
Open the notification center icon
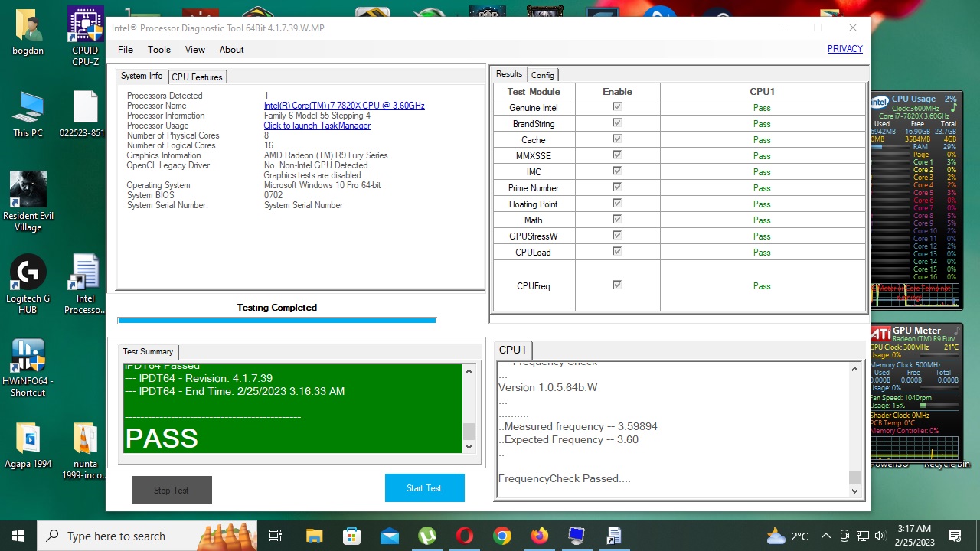955,536
